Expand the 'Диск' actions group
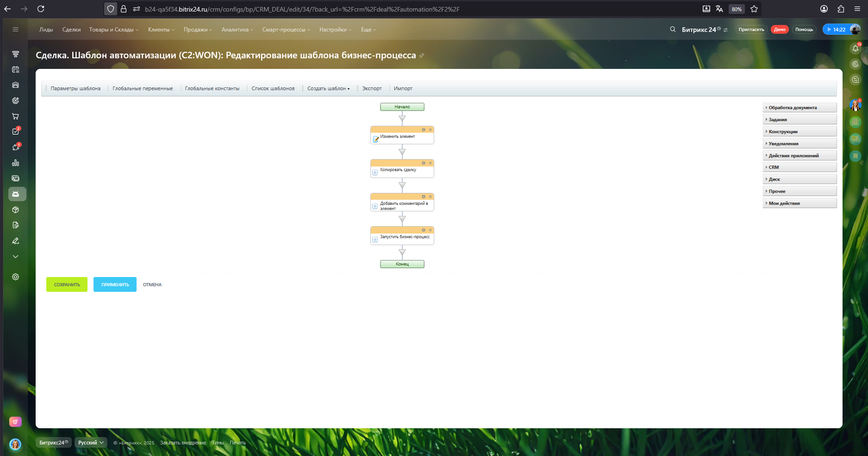Viewport: 868px width, 456px height. coord(799,179)
